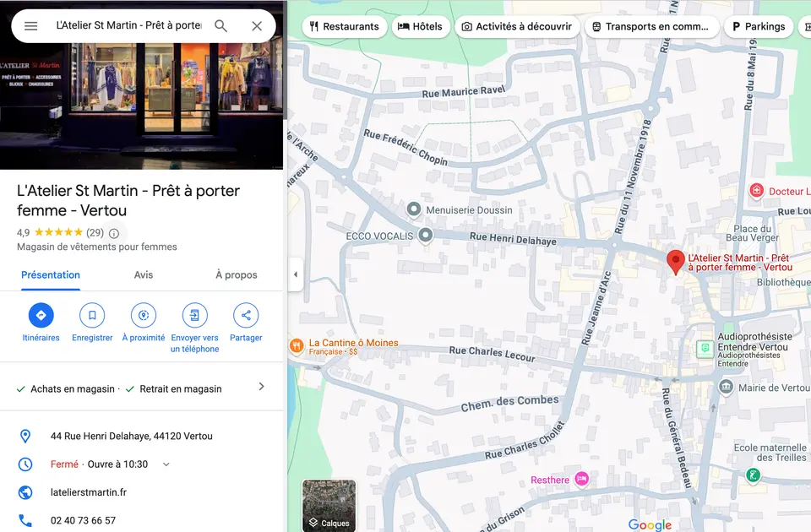The image size is (811, 532).
Task: Expand opening hours dropdown arrow
Action: pos(166,464)
